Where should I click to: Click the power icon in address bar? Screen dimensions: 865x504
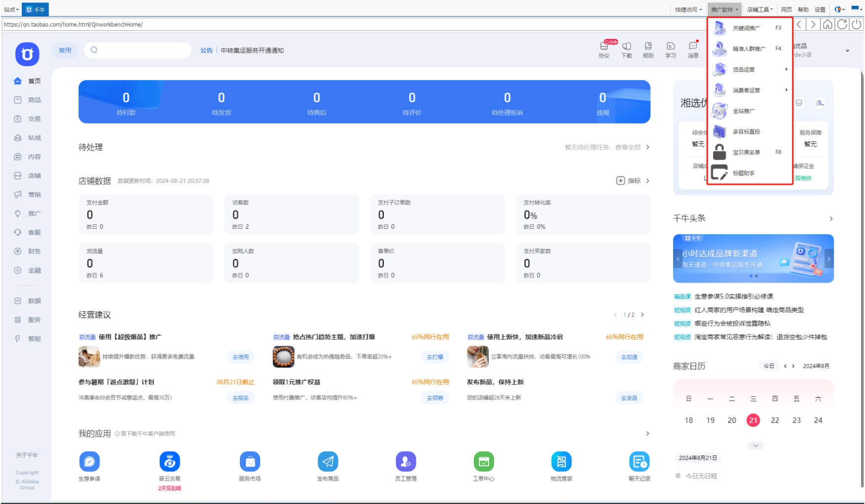857,24
